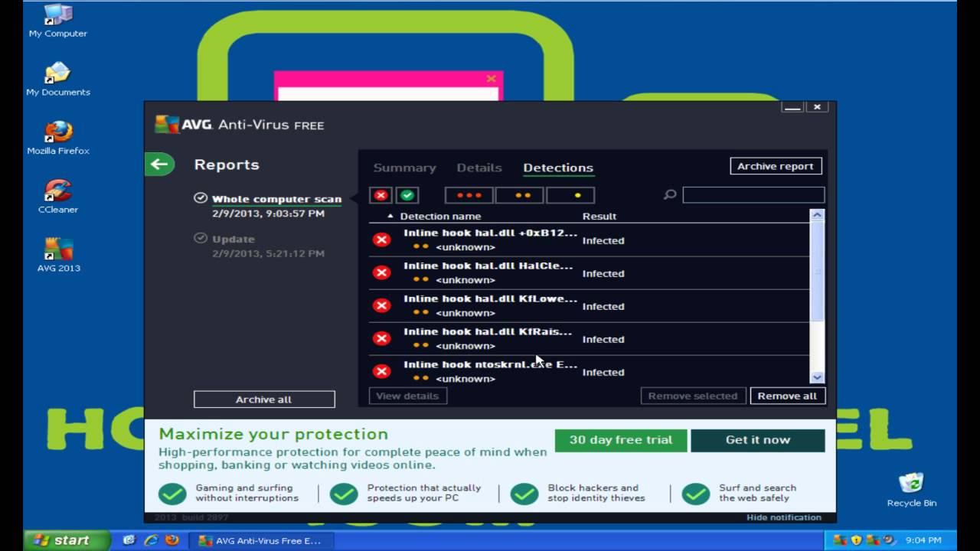The width and height of the screenshot is (980, 551).
Task: Select 'Inline hook ntoskrnl.exe E...' detection
Action: click(589, 370)
